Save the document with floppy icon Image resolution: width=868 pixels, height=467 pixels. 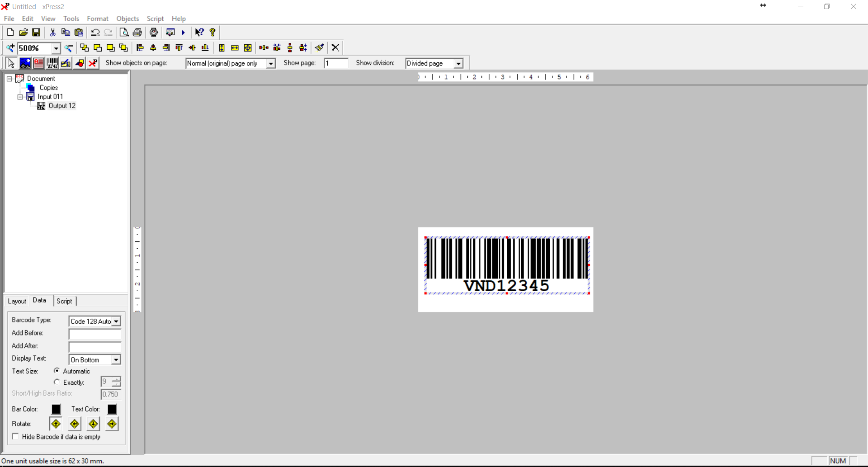click(36, 33)
